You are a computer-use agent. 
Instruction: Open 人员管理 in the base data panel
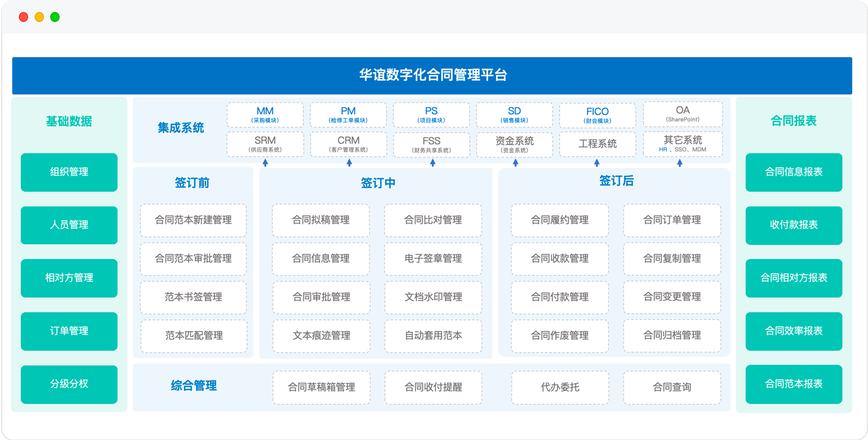tap(69, 225)
